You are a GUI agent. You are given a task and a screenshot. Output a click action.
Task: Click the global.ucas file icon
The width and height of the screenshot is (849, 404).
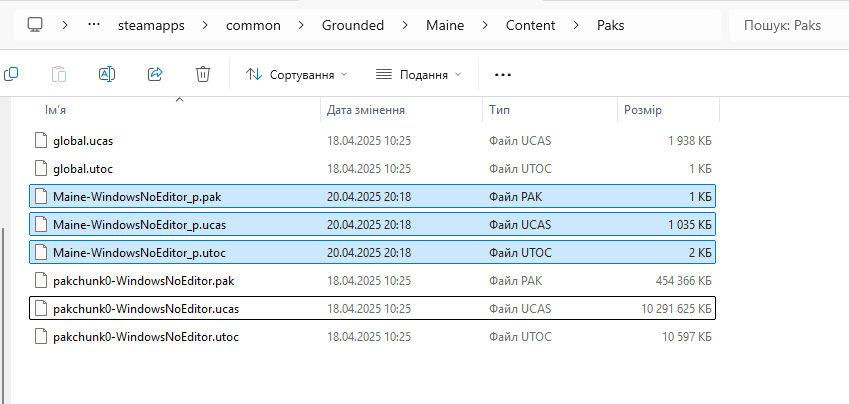click(x=41, y=141)
